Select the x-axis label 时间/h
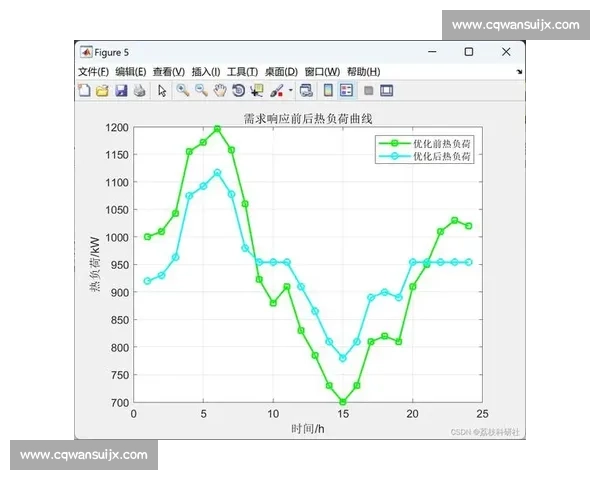Image resolution: width=600 pixels, height=480 pixels. [308, 429]
